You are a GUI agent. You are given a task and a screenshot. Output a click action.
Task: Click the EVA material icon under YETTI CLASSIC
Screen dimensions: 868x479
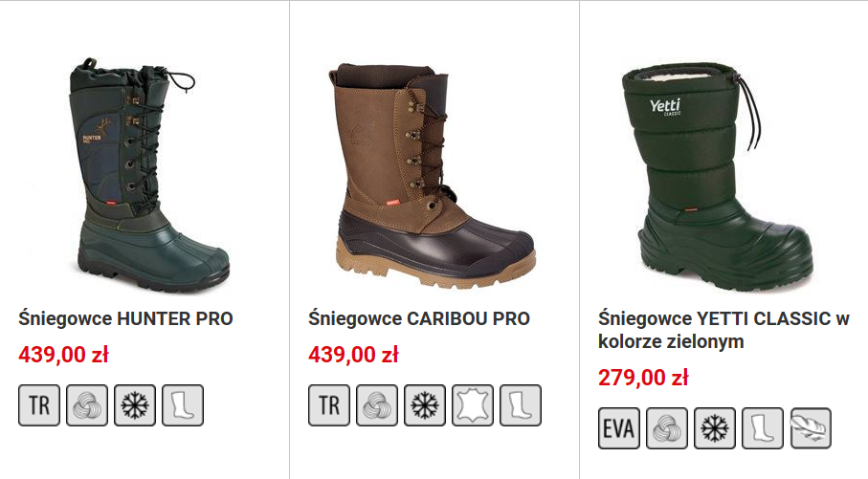[x=619, y=428]
